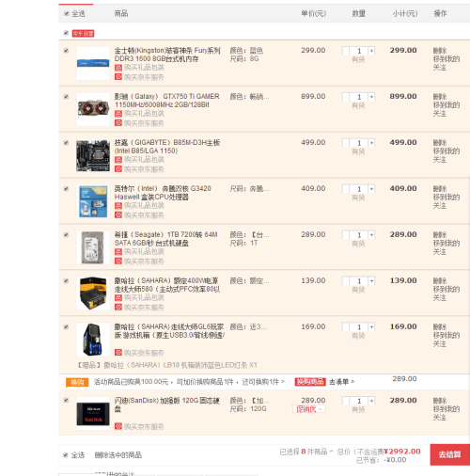Click the 赠品 SAHARA LB18 LED灯条 gift line
This screenshot has height=476, width=470.
167,365
